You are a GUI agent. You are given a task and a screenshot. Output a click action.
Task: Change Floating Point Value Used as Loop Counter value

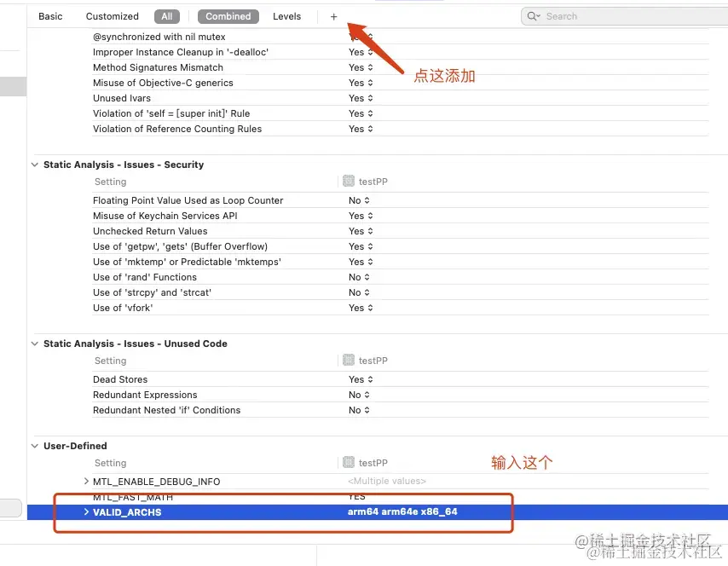click(359, 200)
